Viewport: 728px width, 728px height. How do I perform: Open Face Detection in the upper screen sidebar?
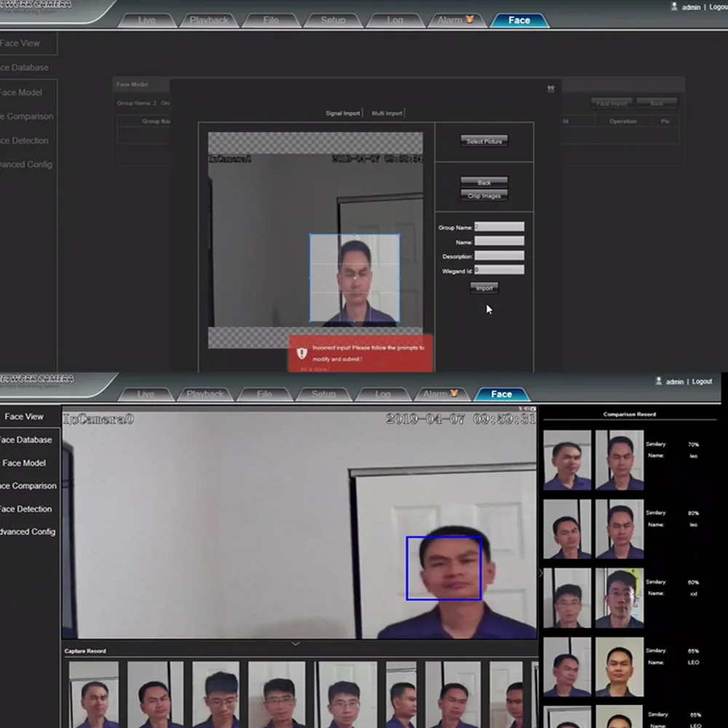[x=25, y=141]
